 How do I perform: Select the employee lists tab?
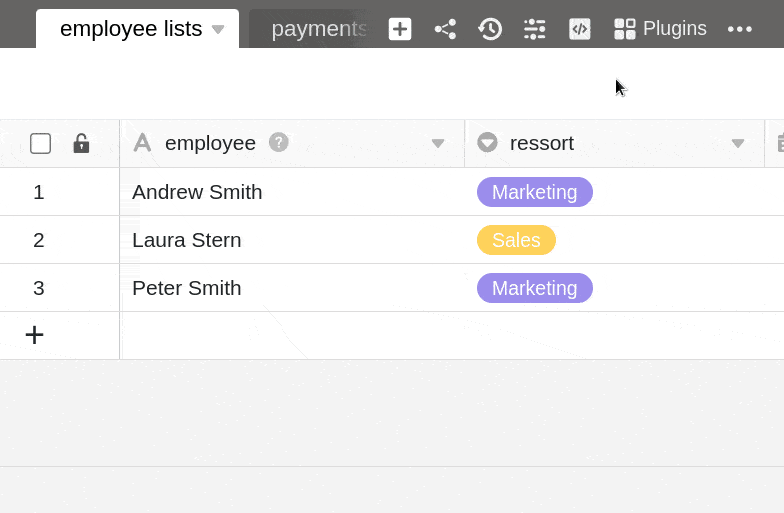coord(130,29)
